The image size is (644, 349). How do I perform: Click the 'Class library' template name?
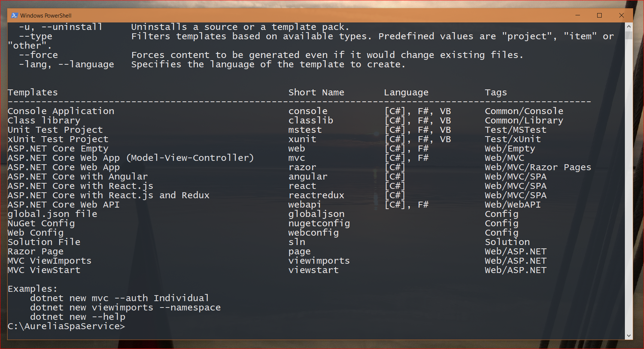[44, 120]
